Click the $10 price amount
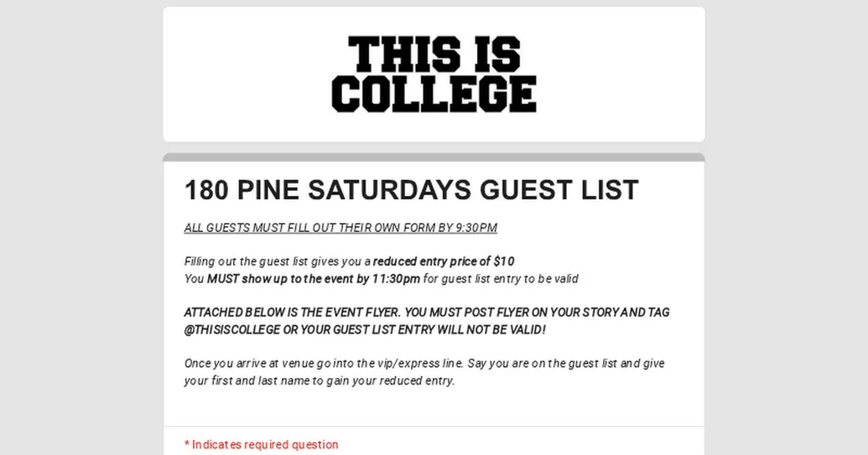868x455 pixels. [503, 261]
